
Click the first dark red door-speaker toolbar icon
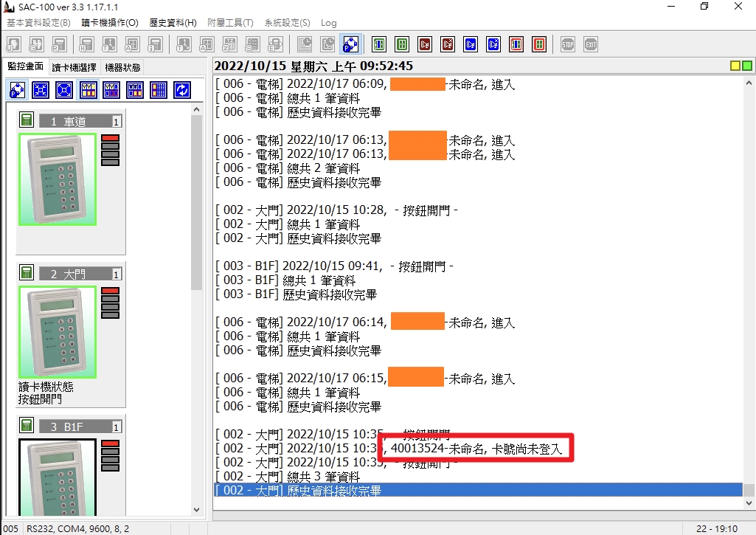[425, 45]
